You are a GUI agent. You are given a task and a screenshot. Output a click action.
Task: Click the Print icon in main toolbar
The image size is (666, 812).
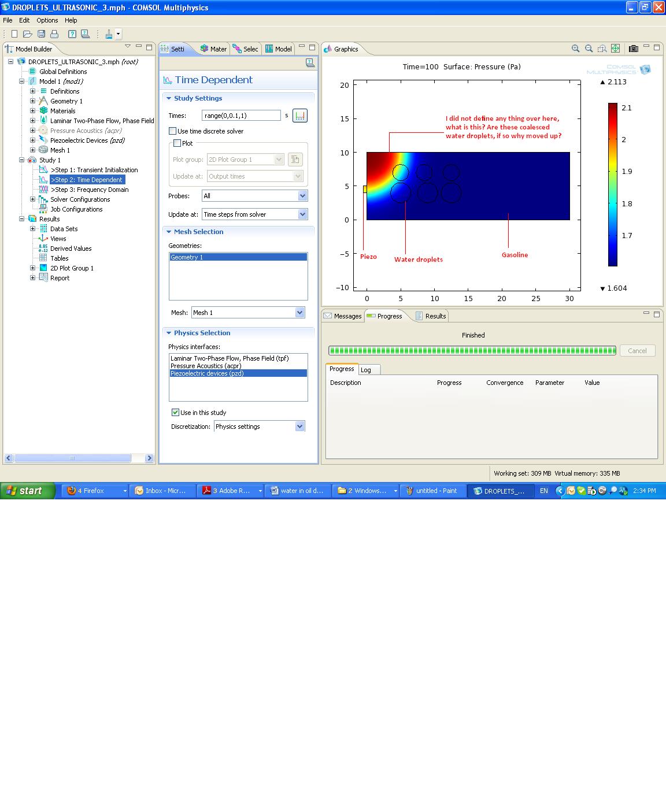click(x=54, y=34)
